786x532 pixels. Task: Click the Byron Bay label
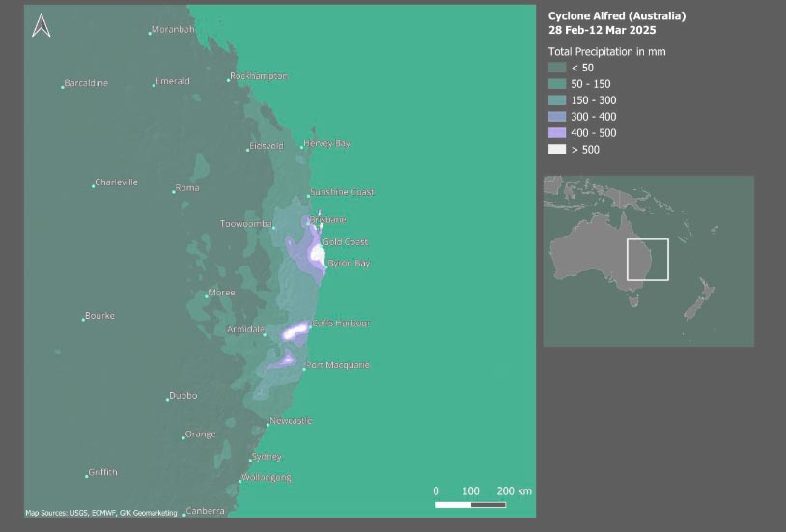pyautogui.click(x=349, y=264)
